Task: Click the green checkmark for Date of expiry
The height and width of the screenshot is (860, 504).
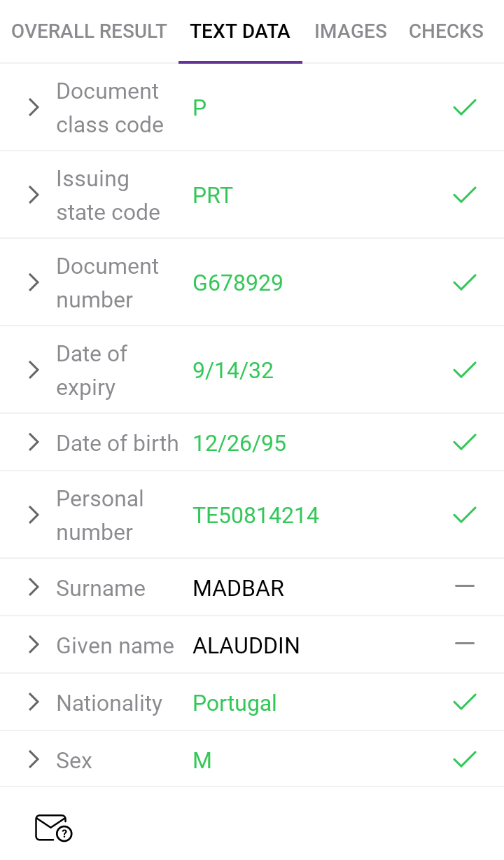Action: [464, 370]
